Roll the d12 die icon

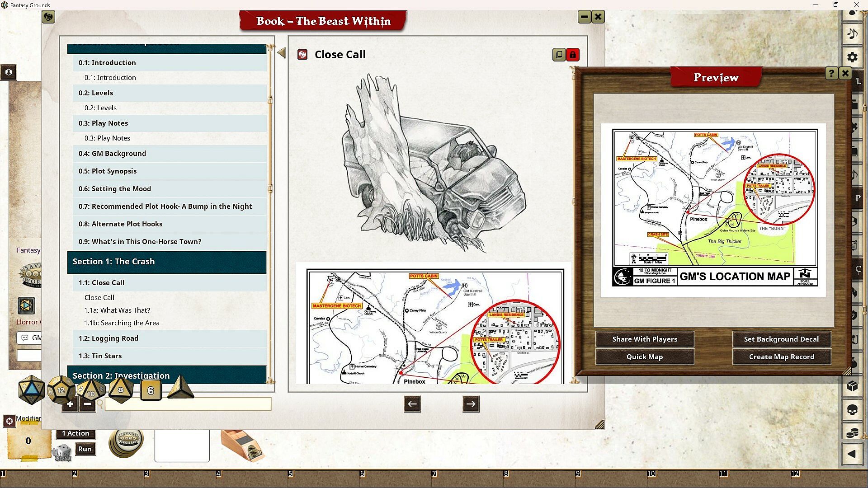point(61,389)
